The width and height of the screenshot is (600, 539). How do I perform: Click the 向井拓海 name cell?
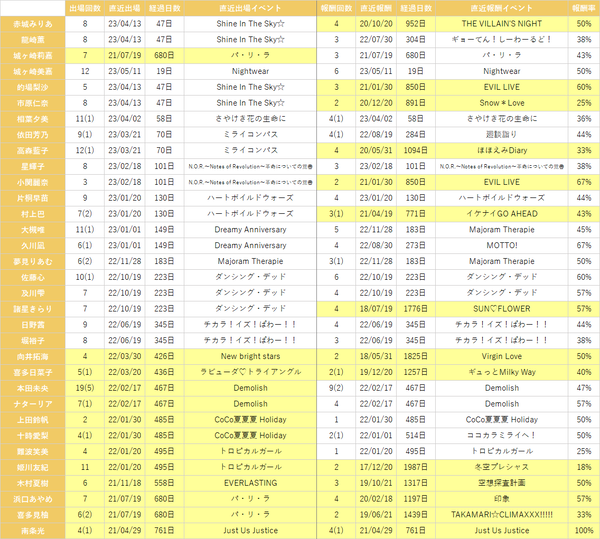33,357
